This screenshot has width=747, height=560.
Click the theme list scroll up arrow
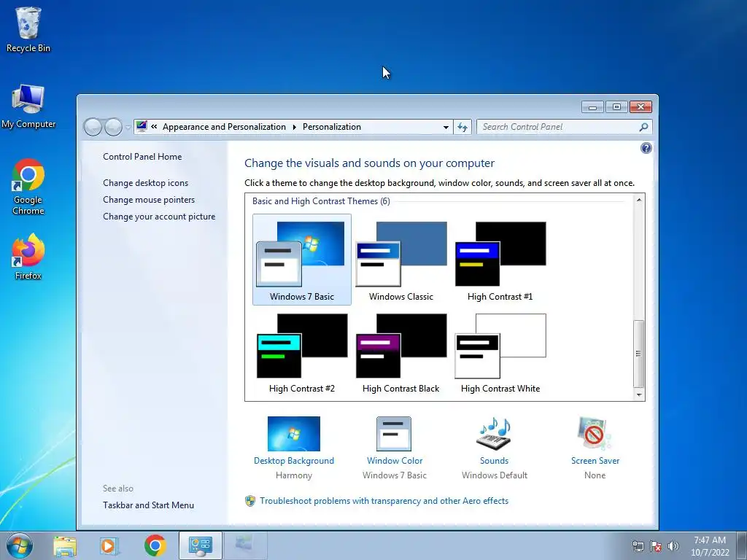coord(639,200)
